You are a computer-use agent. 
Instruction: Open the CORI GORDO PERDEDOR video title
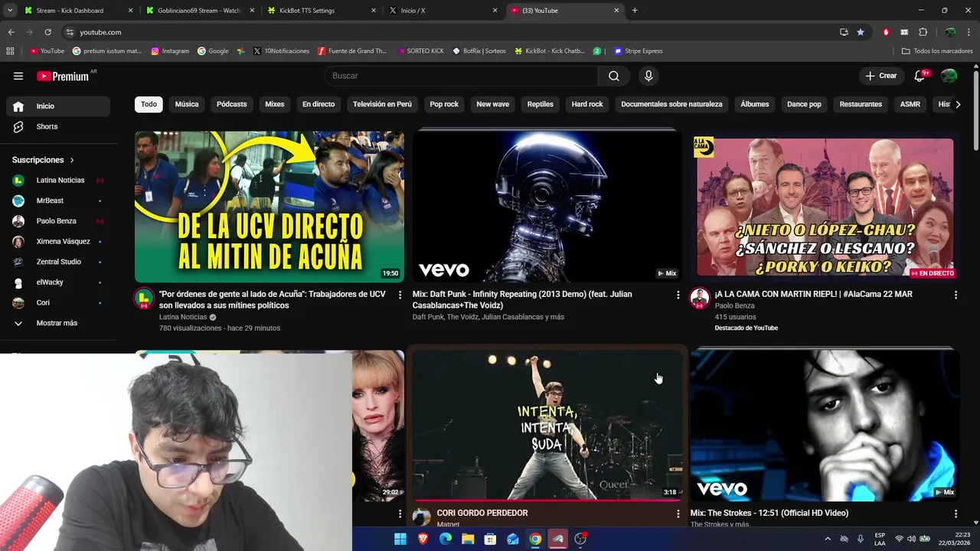[482, 513]
